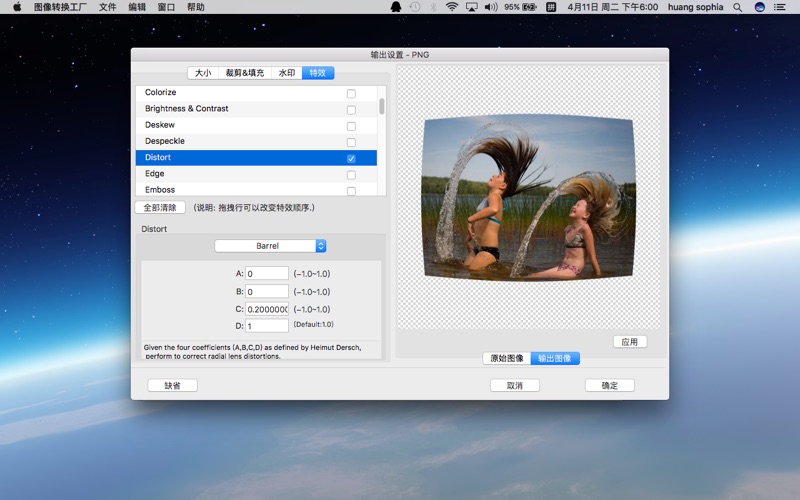Switch to the 原始图像 preview tab
This screenshot has width=800, height=500.
click(x=506, y=358)
